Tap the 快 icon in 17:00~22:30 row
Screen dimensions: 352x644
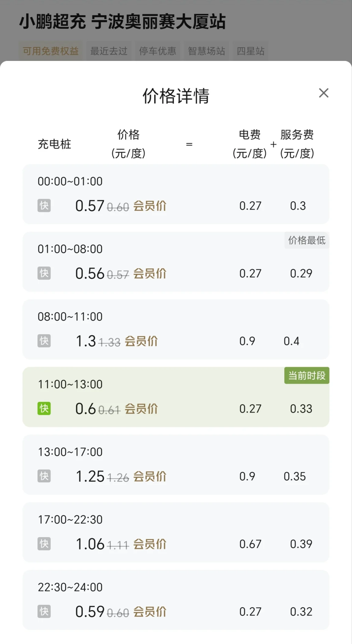44,544
